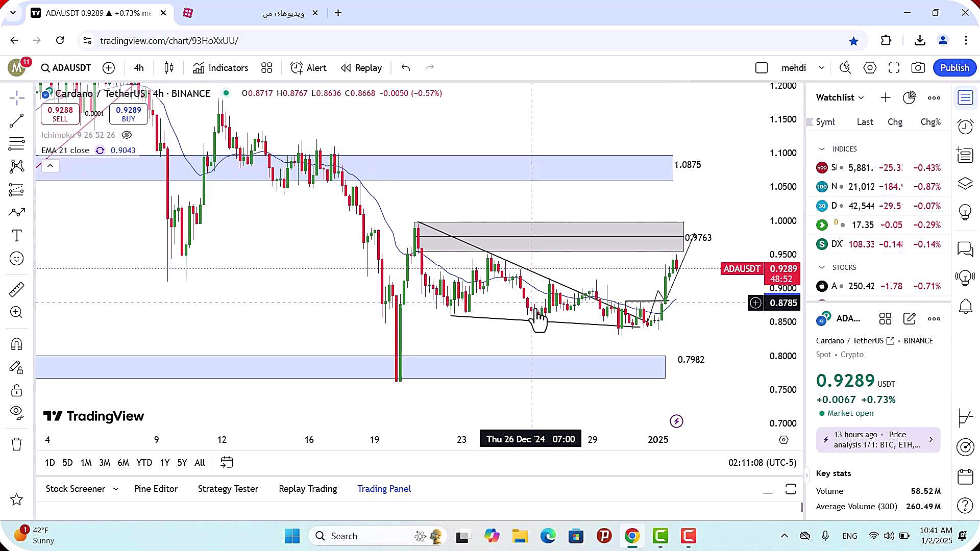This screenshot has height=551, width=980.
Task: Select the Text annotation tool
Action: pyautogui.click(x=16, y=236)
